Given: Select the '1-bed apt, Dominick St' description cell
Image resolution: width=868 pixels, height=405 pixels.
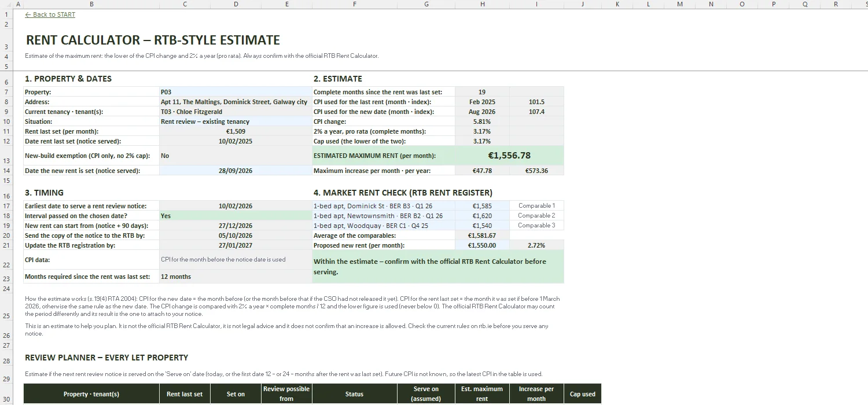Looking at the screenshot, I should [x=384, y=206].
